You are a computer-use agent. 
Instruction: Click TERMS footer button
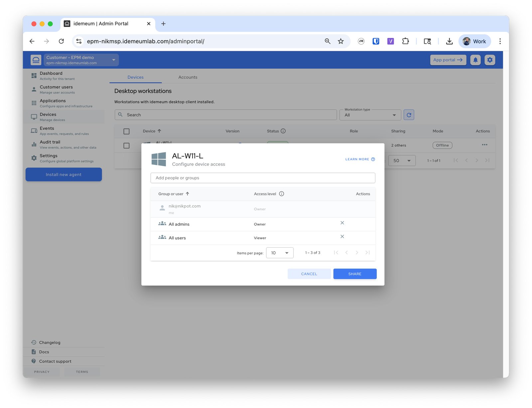coord(82,372)
